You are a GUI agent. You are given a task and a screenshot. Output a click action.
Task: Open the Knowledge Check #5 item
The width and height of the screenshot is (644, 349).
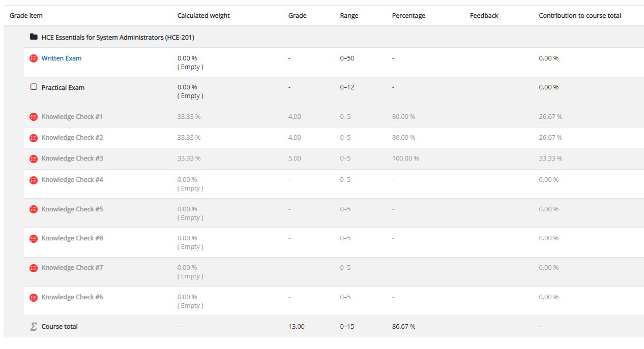point(72,209)
